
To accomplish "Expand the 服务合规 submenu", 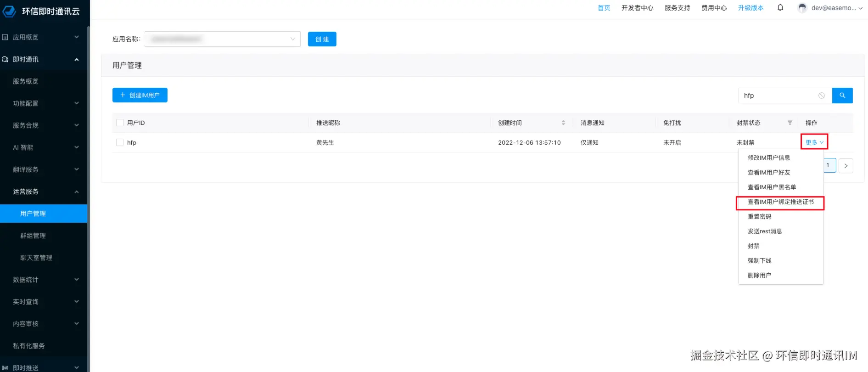I will pos(77,125).
